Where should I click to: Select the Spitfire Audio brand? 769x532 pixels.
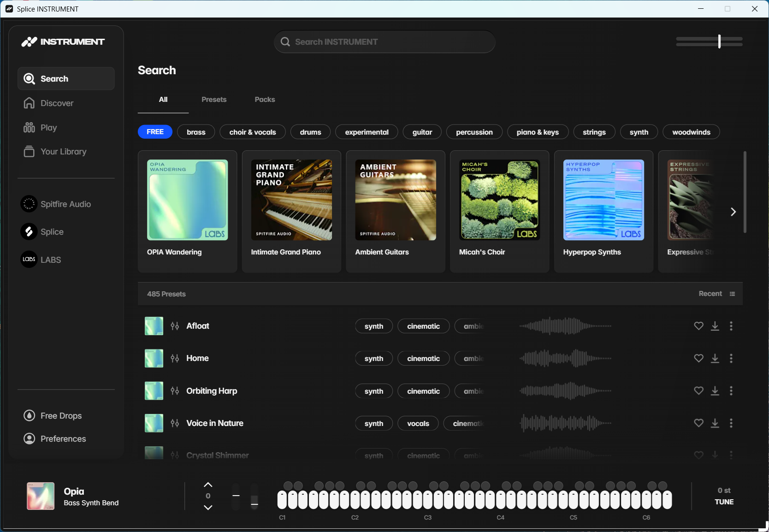point(56,204)
